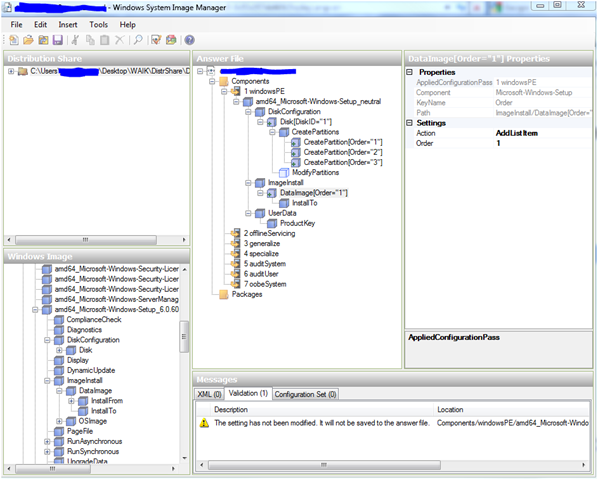Open the Tools menu
The height and width of the screenshot is (480, 598).
click(x=98, y=25)
